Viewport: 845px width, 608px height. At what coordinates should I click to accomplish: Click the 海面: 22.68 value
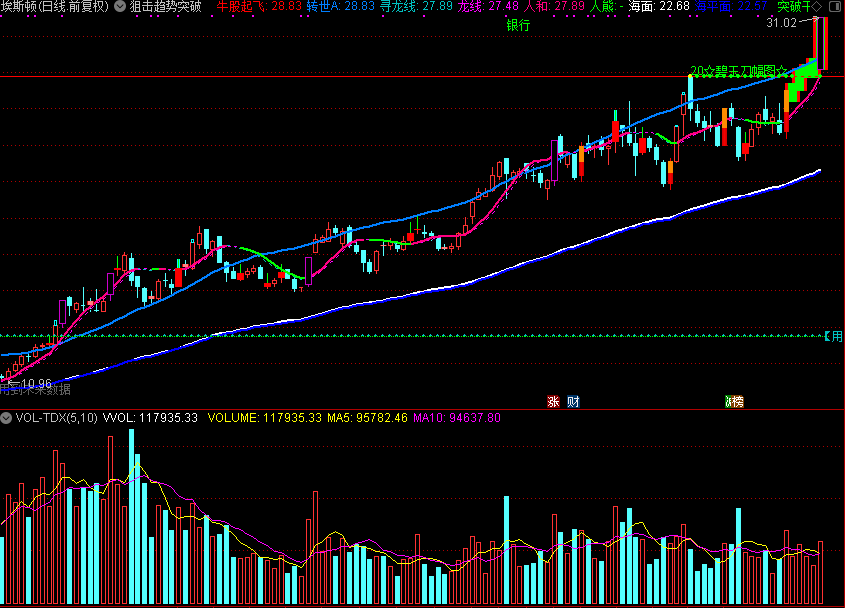click(659, 6)
